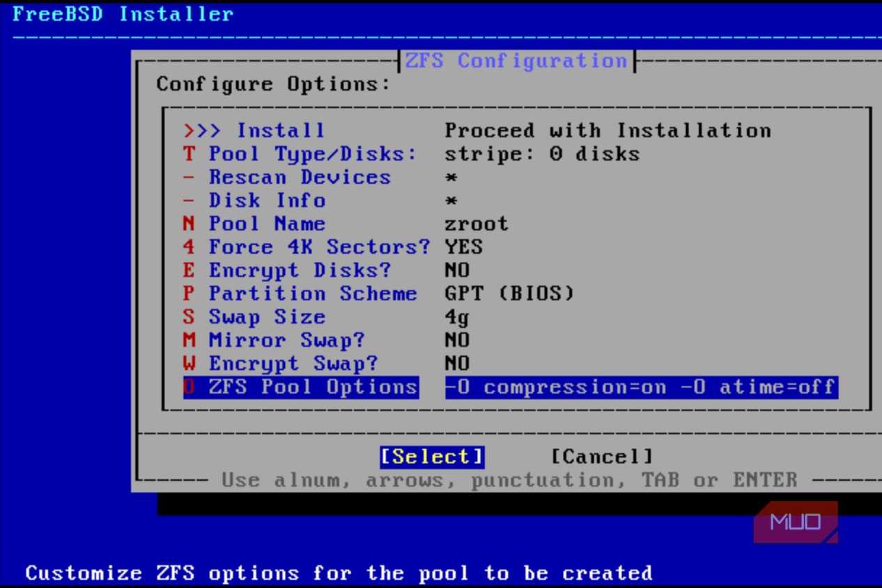
Task: Click 'stripe: 0 disks' value
Action: [542, 153]
